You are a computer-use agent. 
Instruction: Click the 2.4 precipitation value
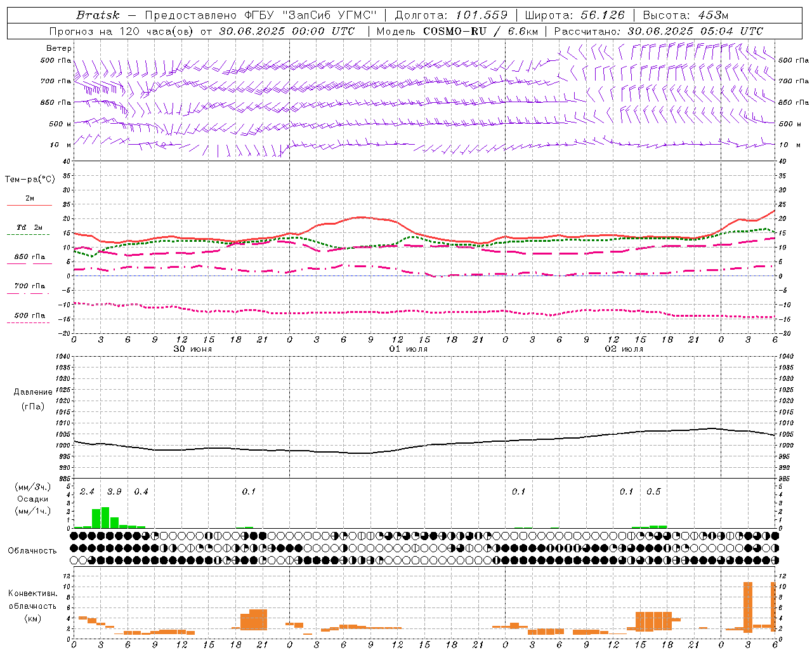tap(87, 492)
